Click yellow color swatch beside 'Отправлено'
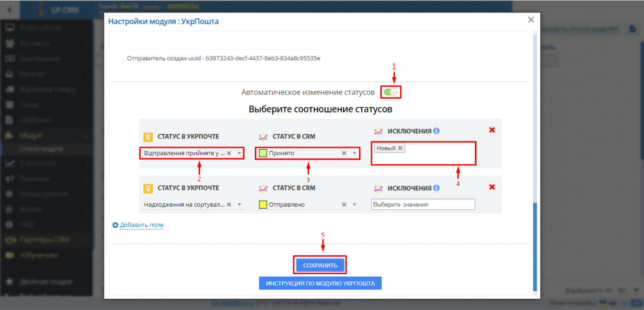 click(264, 204)
